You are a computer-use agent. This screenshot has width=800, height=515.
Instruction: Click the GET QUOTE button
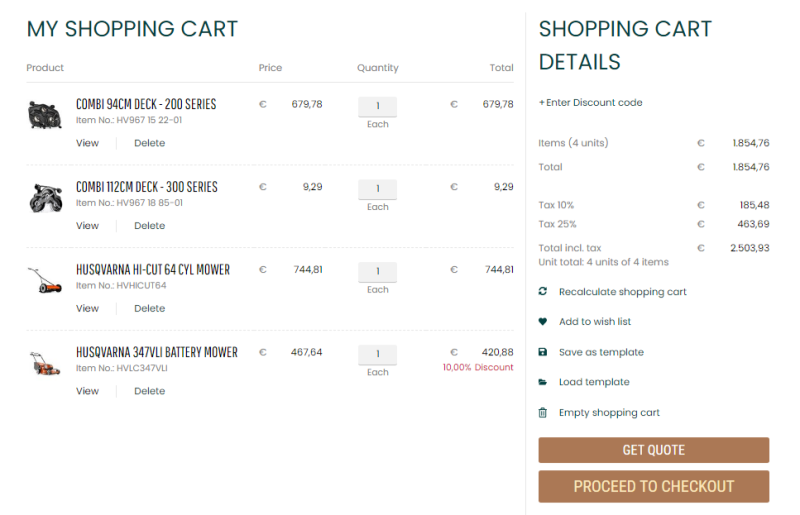click(654, 450)
